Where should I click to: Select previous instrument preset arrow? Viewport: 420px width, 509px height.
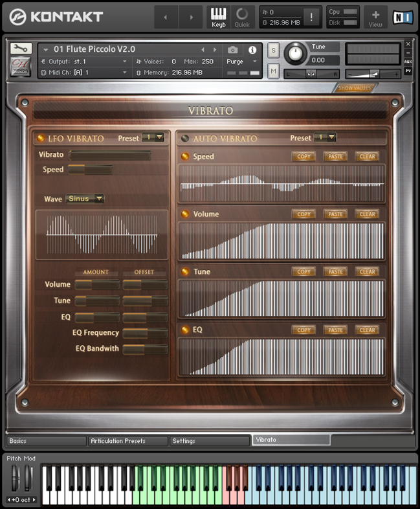(203, 50)
